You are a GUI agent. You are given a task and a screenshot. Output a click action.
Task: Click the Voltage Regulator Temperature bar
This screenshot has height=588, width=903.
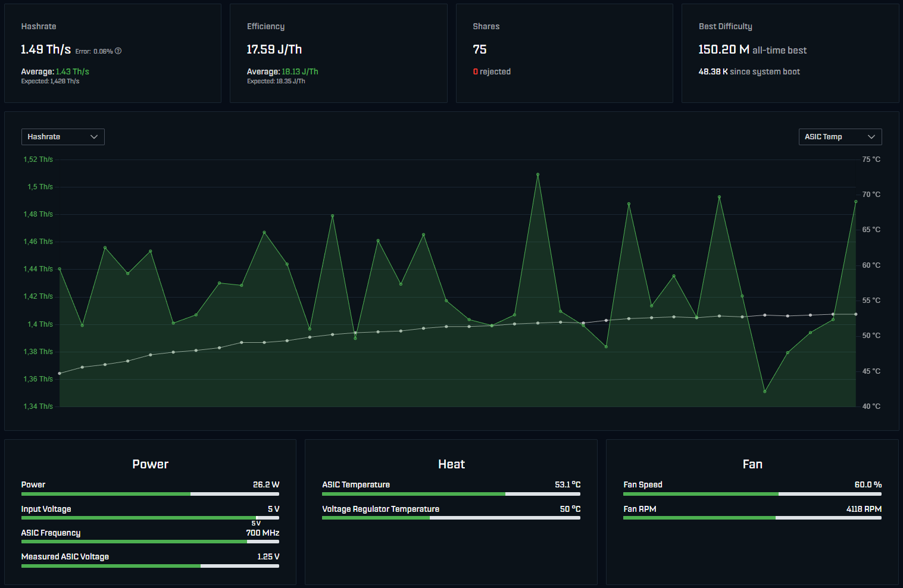point(451,518)
